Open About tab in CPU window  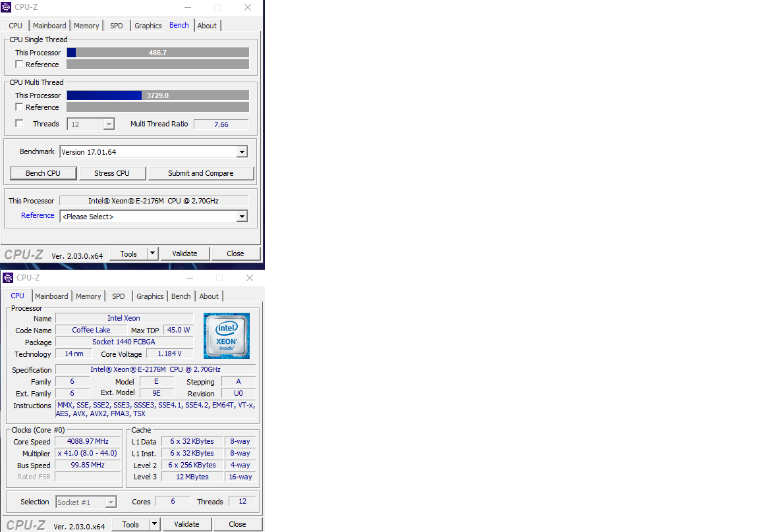[x=209, y=296]
